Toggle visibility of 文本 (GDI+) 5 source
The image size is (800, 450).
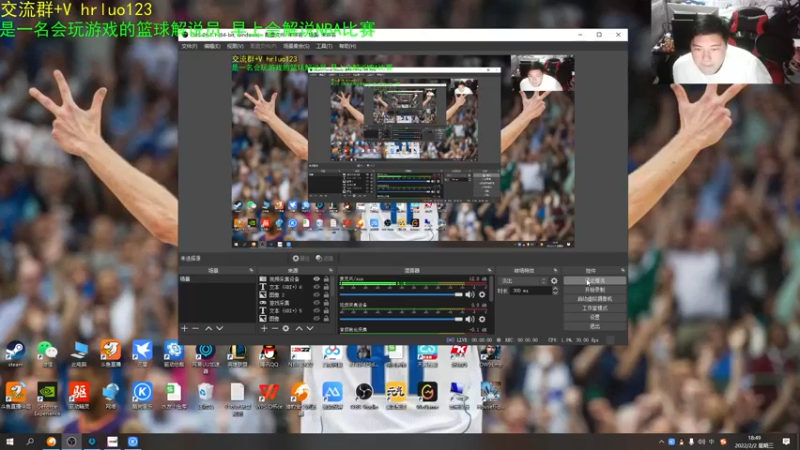[x=316, y=310]
